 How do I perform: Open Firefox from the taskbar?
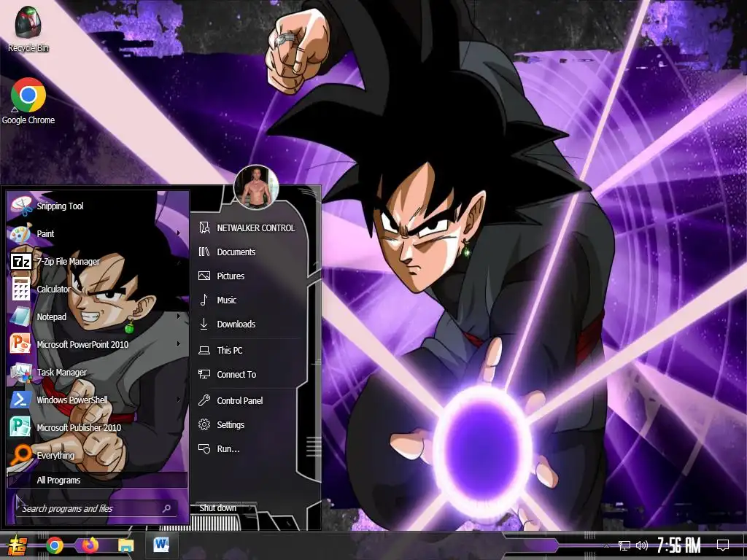point(90,545)
